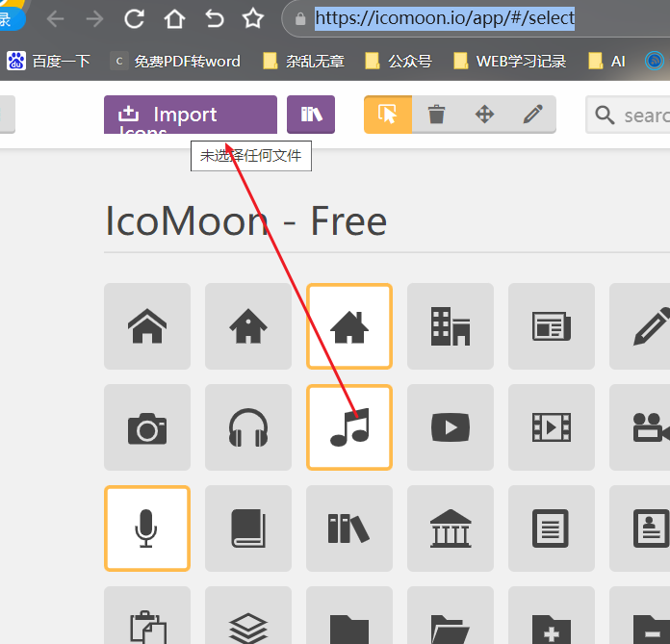670x644 pixels.
Task: Click the search input field
Action: (x=628, y=115)
